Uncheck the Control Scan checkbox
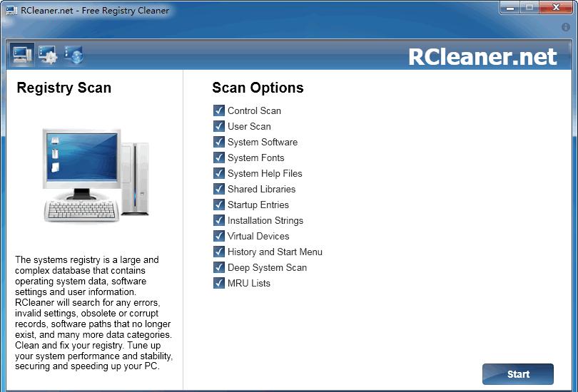The width and height of the screenshot is (578, 392). pyautogui.click(x=219, y=110)
